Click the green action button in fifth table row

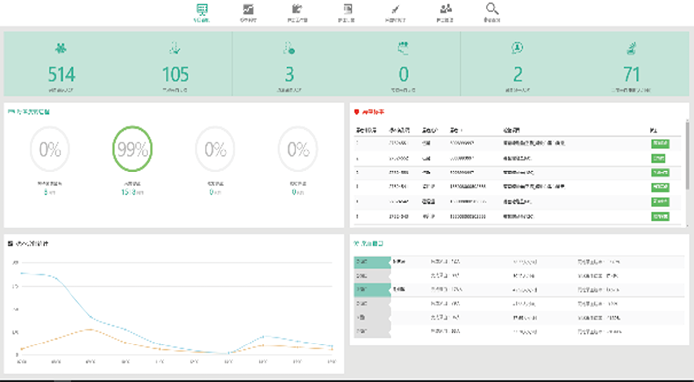660,202
